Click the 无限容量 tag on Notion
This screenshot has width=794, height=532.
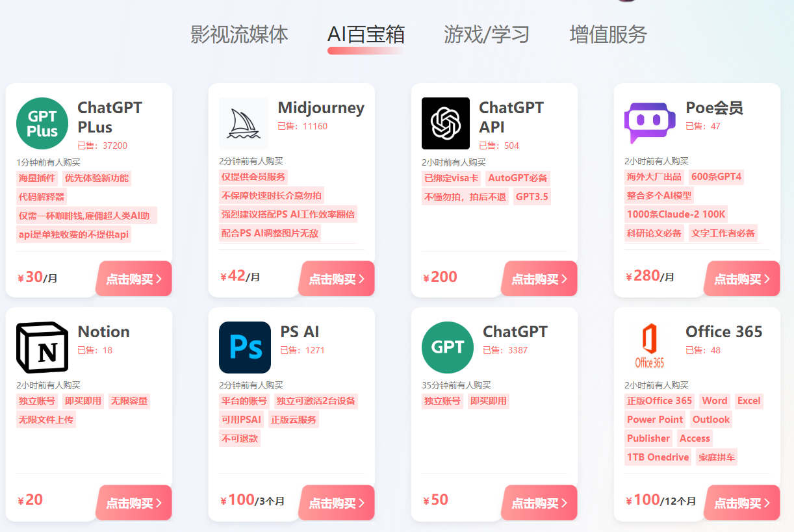[129, 401]
